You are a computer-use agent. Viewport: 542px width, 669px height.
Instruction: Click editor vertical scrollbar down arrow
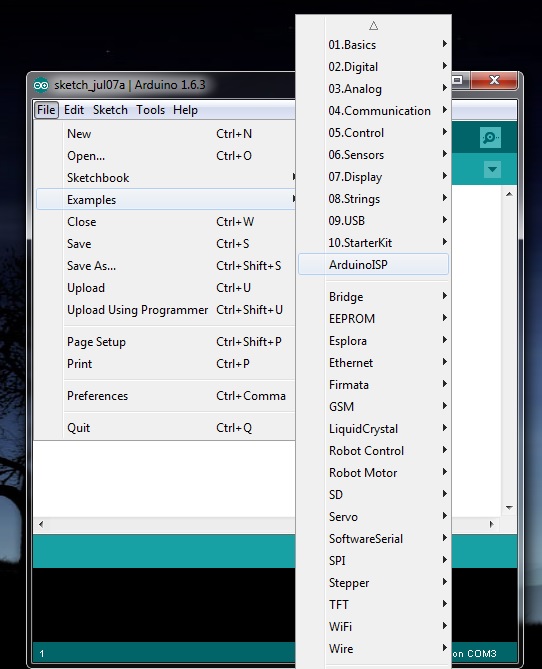coord(509,508)
